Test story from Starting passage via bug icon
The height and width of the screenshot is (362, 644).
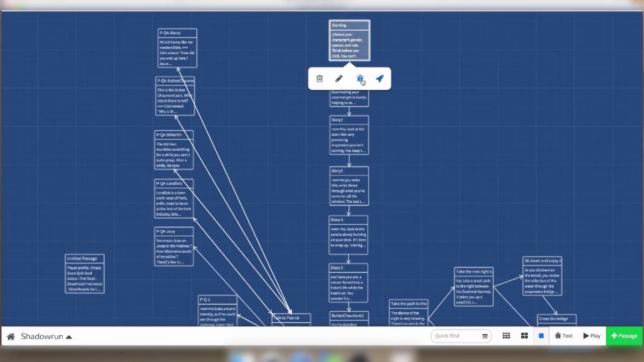click(360, 78)
